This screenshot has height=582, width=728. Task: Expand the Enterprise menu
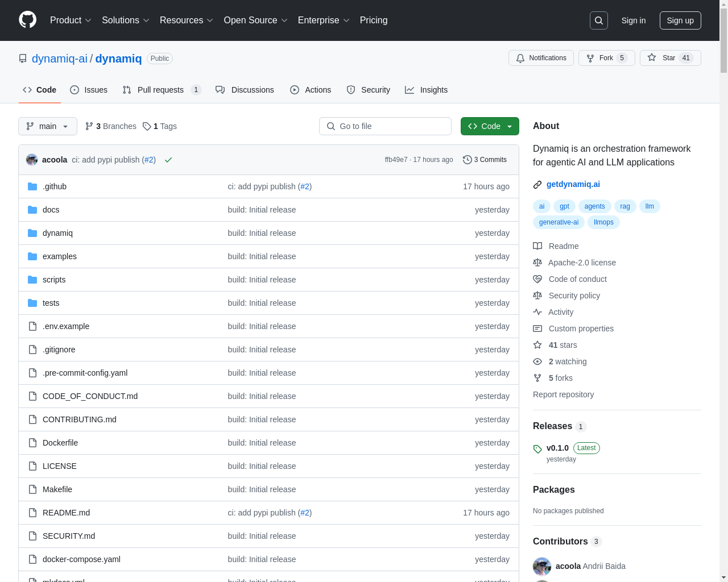324,20
